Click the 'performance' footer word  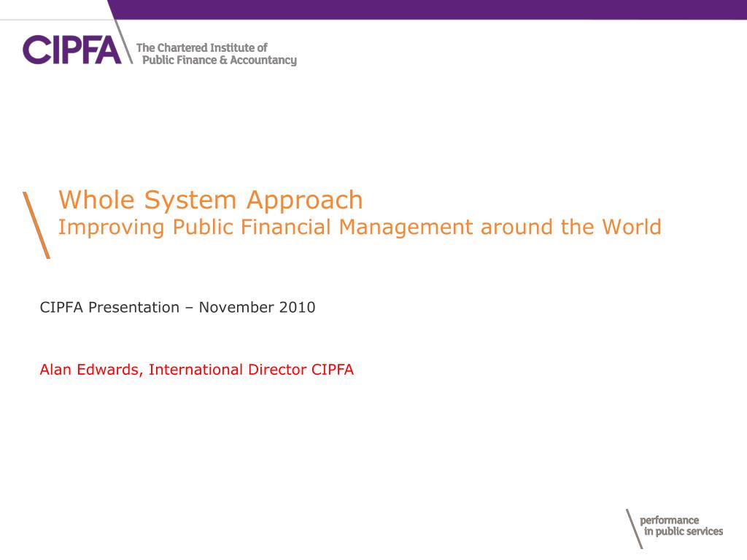(669, 521)
